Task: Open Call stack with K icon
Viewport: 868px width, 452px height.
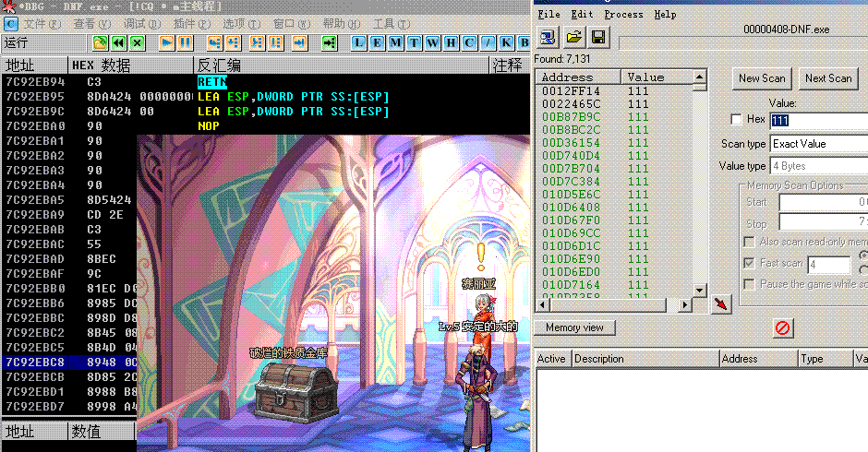Action: click(506, 43)
